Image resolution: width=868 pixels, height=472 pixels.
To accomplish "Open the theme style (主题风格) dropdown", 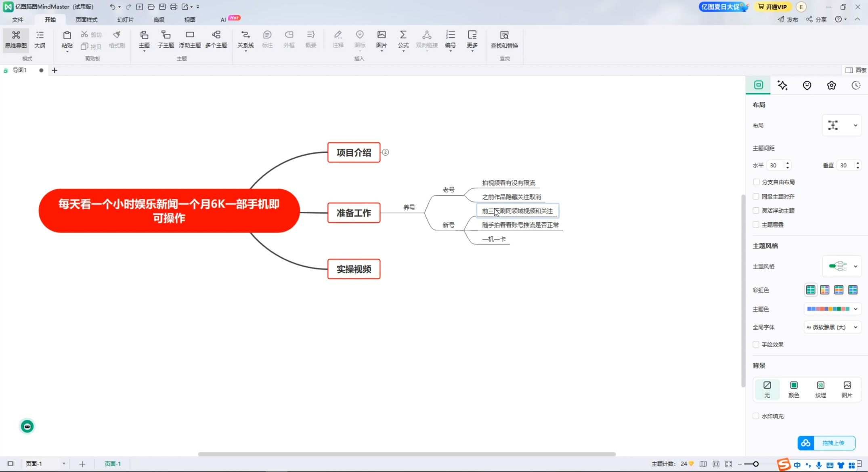I will (x=842, y=266).
